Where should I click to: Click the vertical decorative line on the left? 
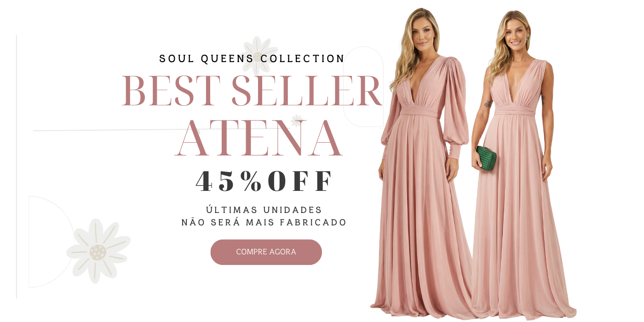click(x=17, y=167)
